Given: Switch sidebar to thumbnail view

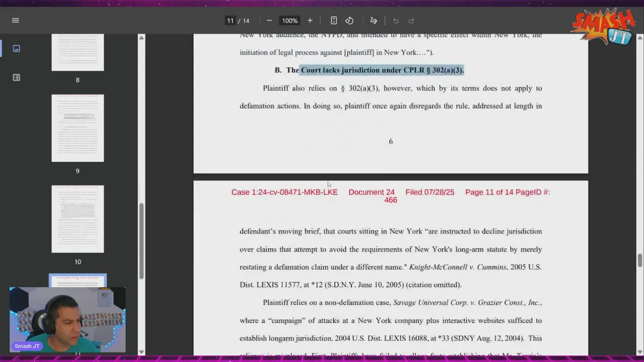Looking at the screenshot, I should pyautogui.click(x=16, y=48).
